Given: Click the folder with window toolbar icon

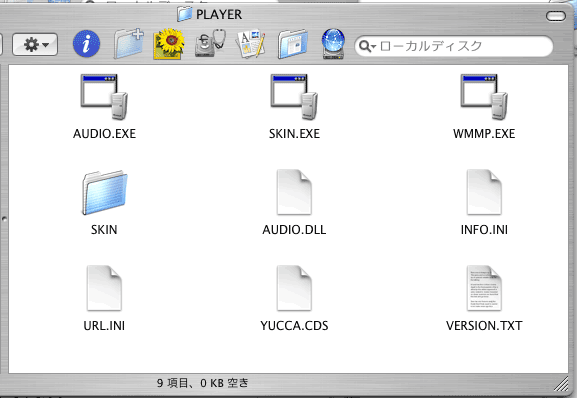Looking at the screenshot, I should click(293, 44).
